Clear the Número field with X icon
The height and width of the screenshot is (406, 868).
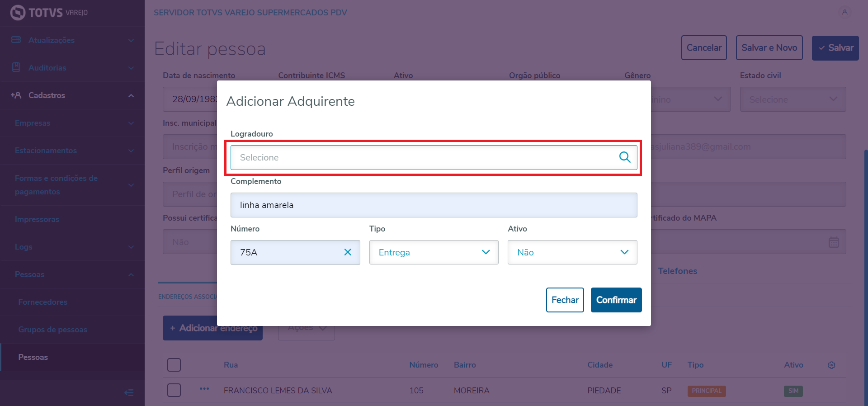click(348, 252)
